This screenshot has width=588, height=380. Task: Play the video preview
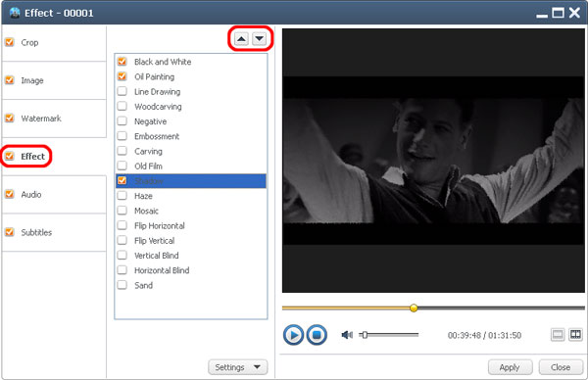point(293,335)
